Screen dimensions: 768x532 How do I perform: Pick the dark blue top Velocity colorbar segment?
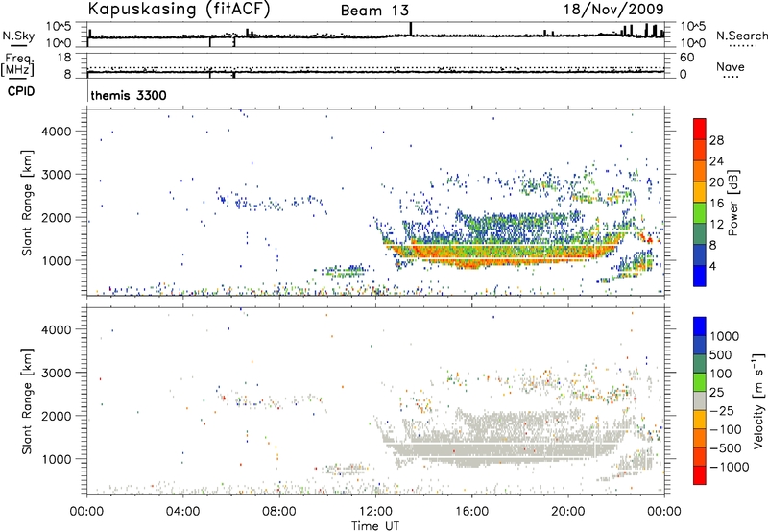700,326
